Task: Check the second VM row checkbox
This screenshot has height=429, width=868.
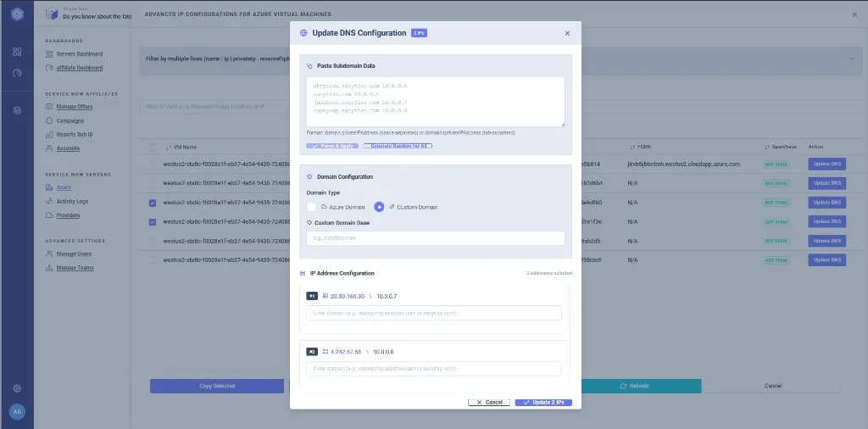Action: point(153,183)
